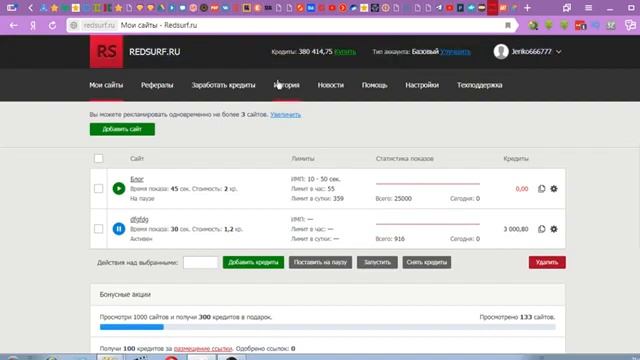
Task: Click the Поставить на паузу button
Action: click(x=320, y=262)
